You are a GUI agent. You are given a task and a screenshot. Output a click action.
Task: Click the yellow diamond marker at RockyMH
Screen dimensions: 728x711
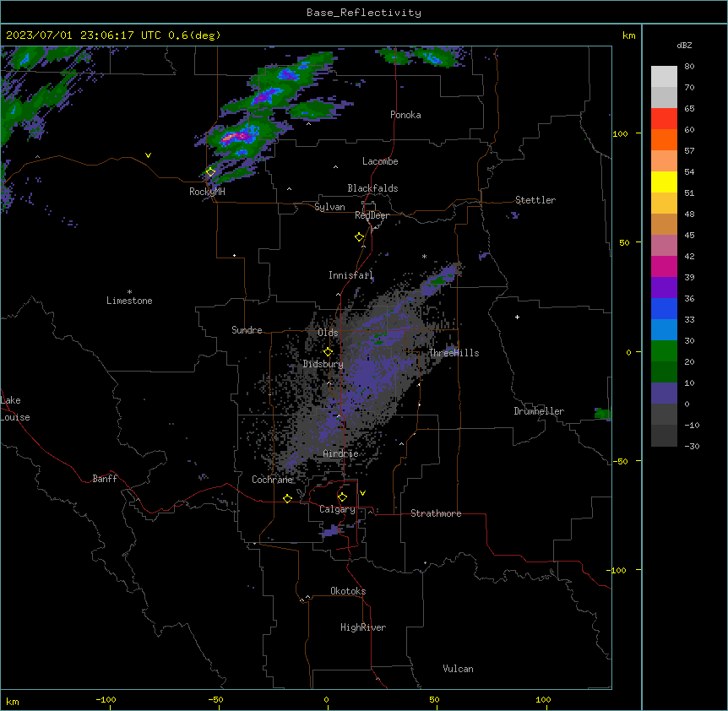tap(210, 172)
